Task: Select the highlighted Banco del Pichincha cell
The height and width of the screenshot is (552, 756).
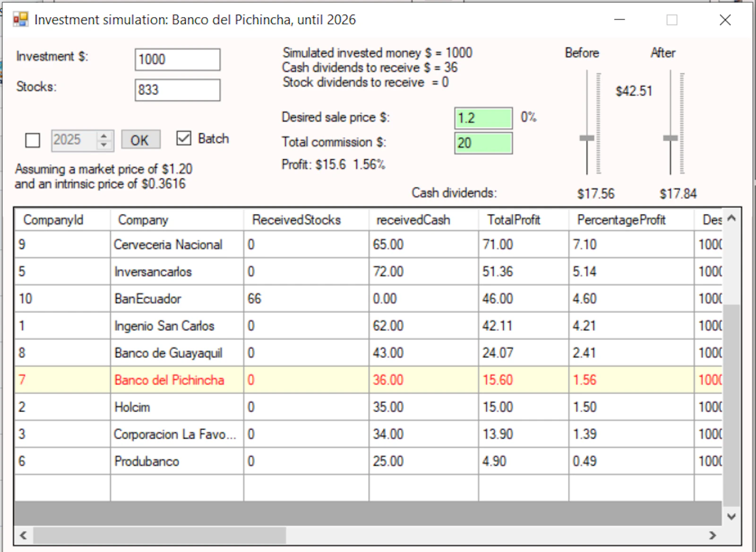Action: tap(177, 380)
